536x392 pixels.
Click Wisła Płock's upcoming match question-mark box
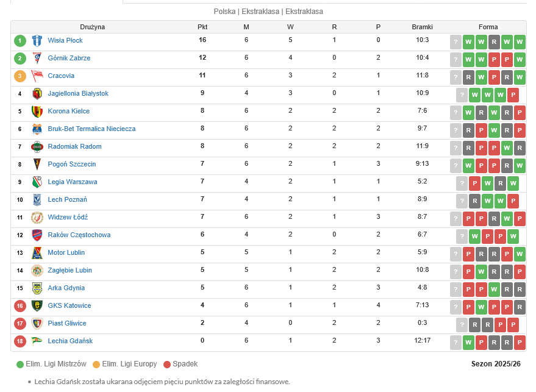[456, 41]
